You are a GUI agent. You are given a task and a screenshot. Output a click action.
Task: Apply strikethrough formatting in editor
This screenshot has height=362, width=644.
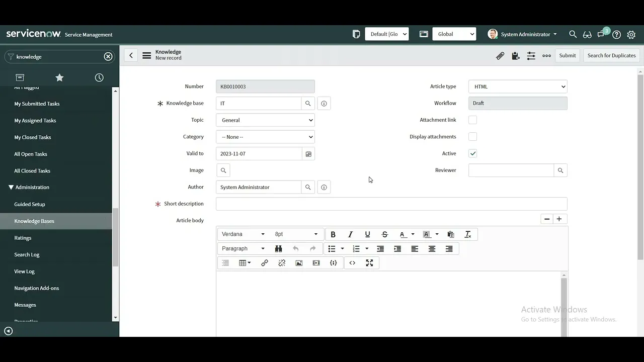[x=385, y=234]
